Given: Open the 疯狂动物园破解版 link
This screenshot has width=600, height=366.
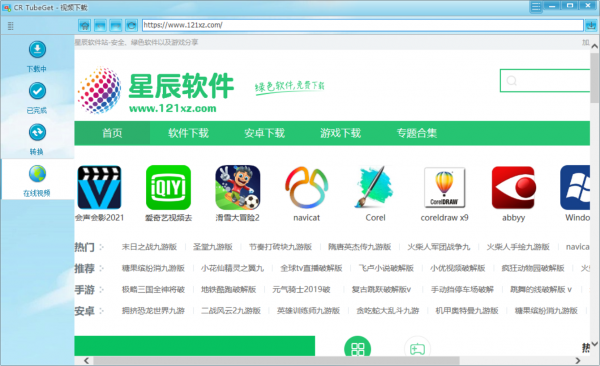Looking at the screenshot, I should coord(533,268).
